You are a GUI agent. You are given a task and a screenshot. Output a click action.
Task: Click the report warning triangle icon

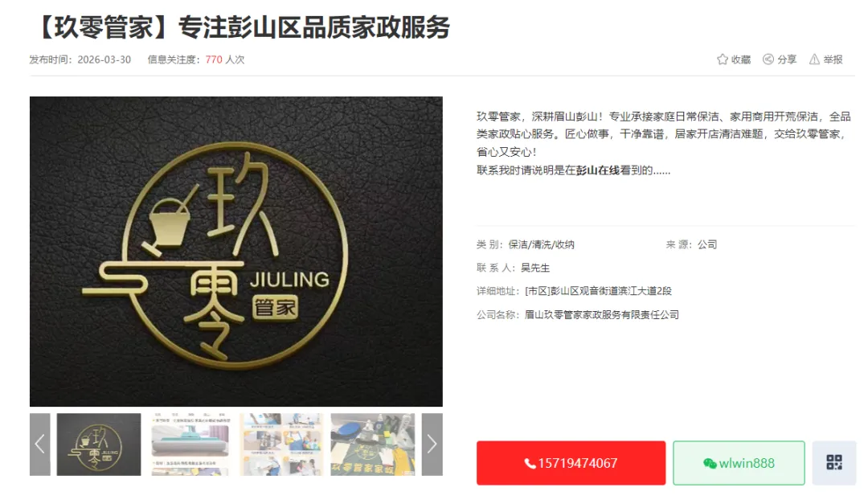click(x=814, y=59)
